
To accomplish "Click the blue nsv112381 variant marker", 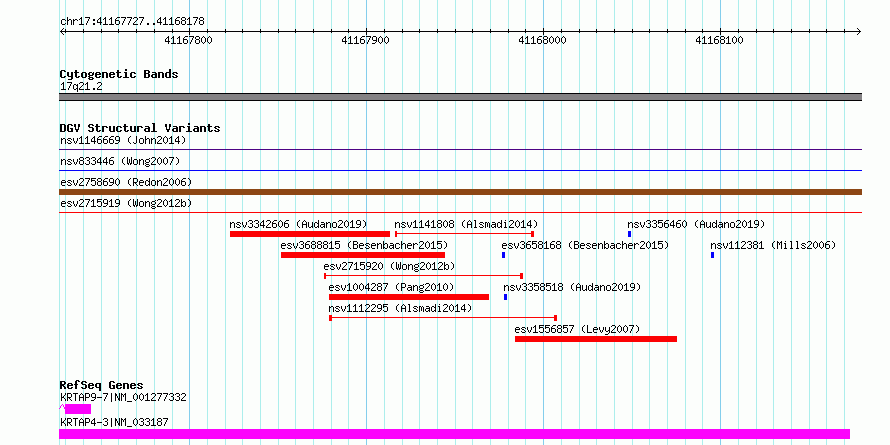I will click(712, 255).
